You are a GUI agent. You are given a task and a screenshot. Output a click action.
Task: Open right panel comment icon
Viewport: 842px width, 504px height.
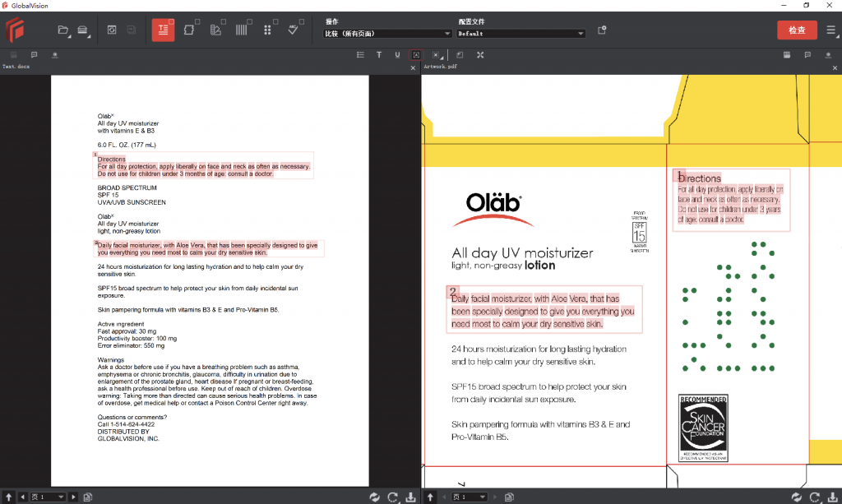tap(807, 55)
